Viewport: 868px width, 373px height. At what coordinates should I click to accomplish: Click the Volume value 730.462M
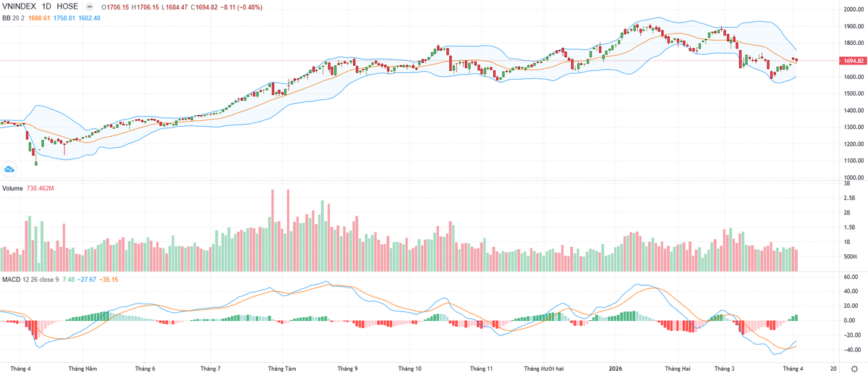tap(42, 188)
